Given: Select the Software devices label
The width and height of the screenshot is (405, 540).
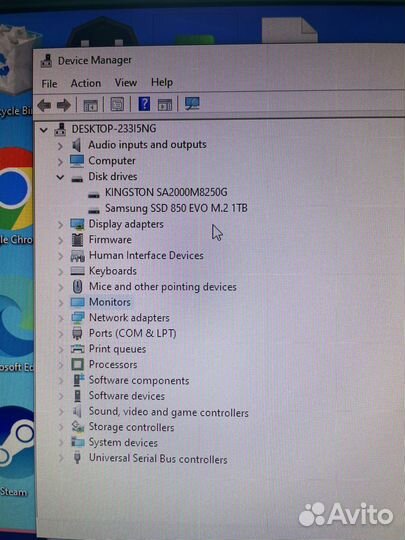Looking at the screenshot, I should click(x=127, y=396).
